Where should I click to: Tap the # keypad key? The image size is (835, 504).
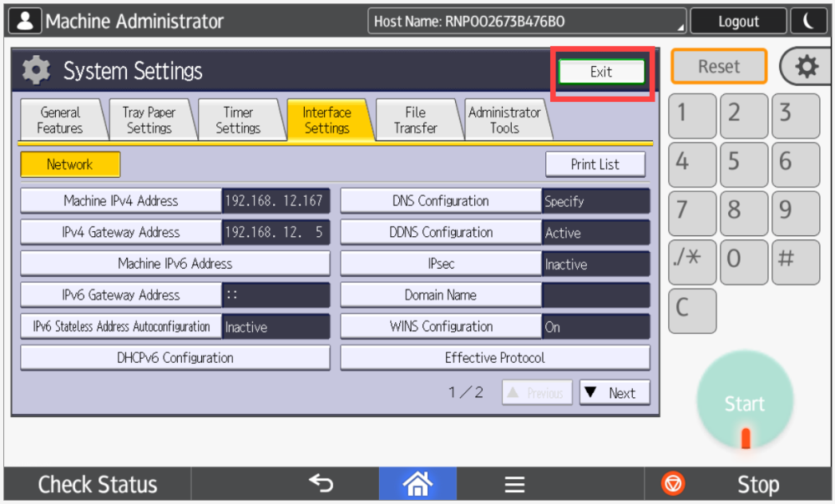tap(796, 262)
